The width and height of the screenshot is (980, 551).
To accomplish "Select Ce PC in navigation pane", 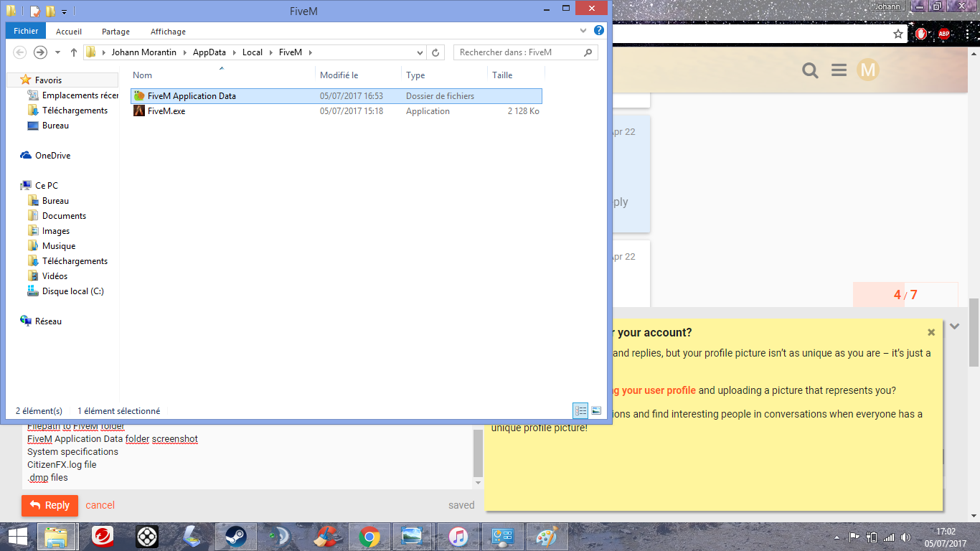I will (39, 186).
